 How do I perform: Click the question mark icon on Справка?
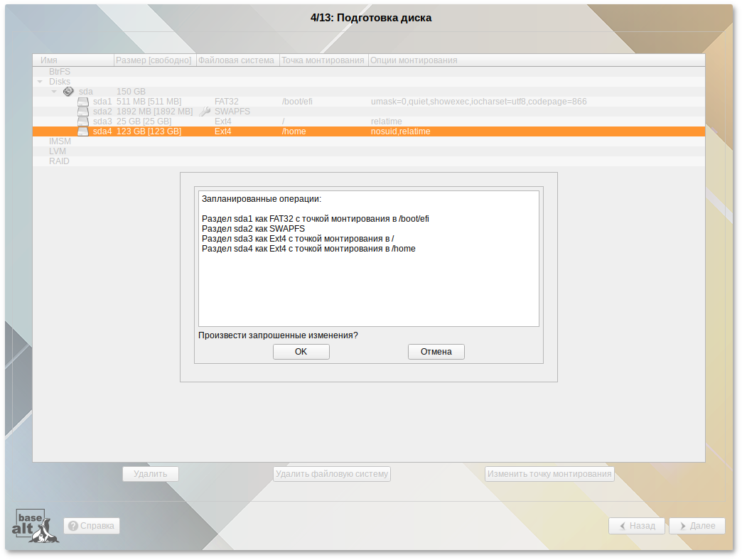click(x=73, y=526)
